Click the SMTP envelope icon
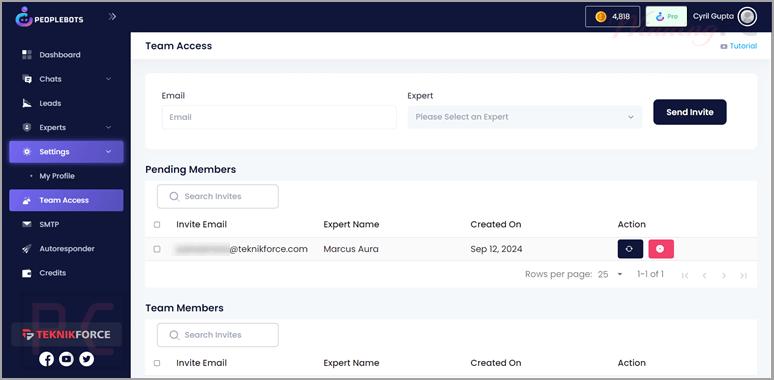Image resolution: width=774 pixels, height=380 pixels. click(27, 225)
